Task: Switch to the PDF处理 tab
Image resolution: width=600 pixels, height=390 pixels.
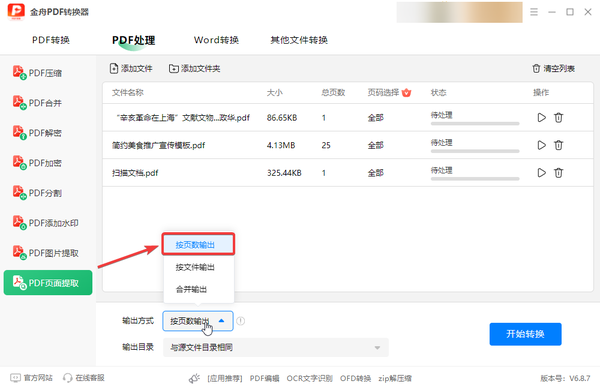Action: (134, 40)
